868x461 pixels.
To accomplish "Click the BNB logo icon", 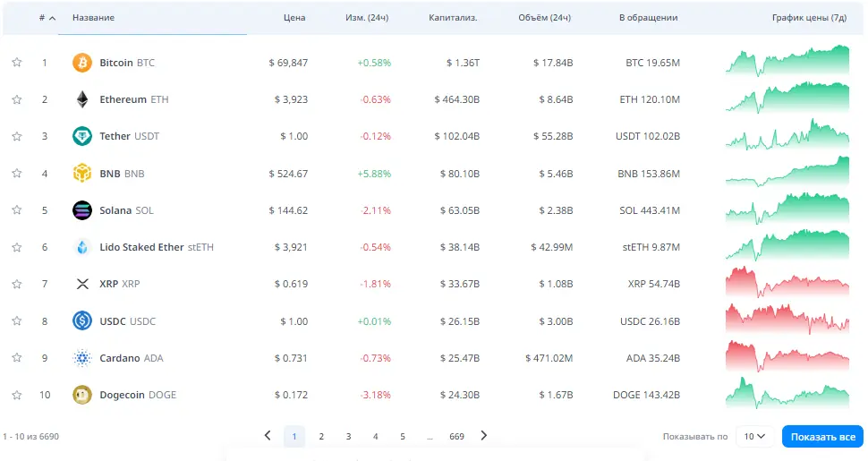I will 82,174.
